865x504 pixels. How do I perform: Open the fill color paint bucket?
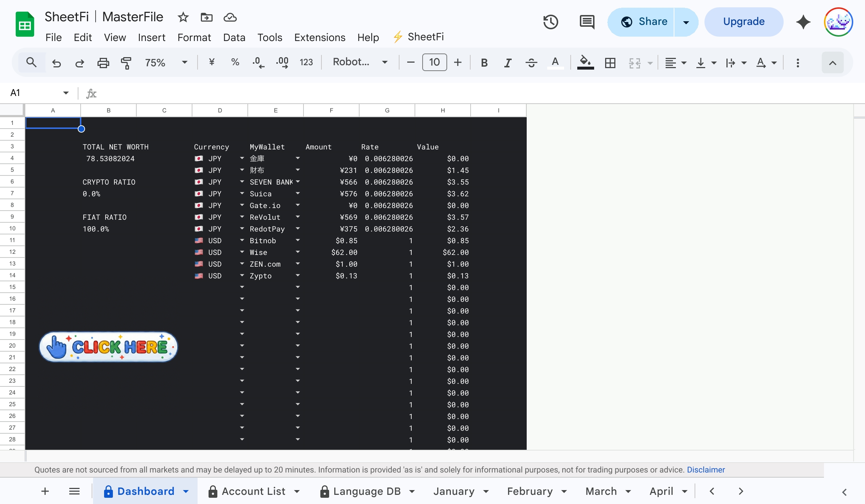tap(585, 63)
